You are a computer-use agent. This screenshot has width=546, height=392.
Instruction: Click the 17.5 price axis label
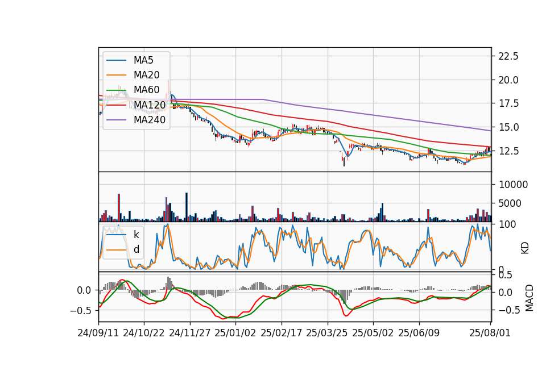508,103
